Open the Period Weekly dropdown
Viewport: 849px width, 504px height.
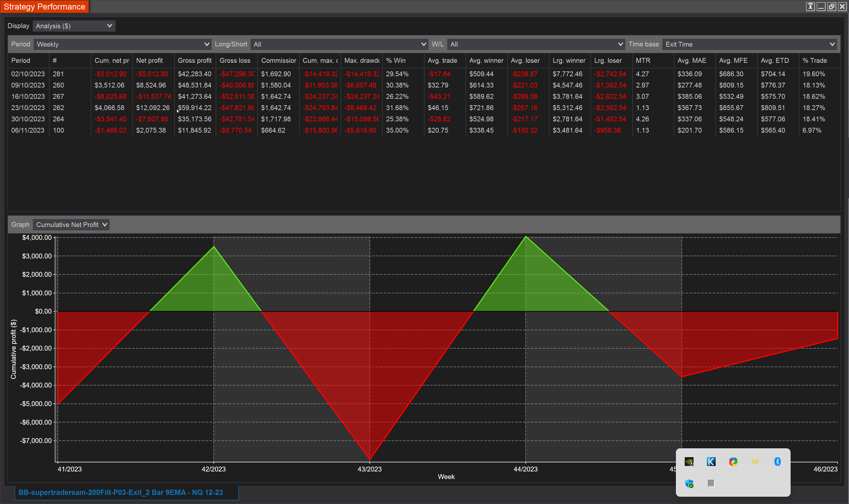pos(122,44)
